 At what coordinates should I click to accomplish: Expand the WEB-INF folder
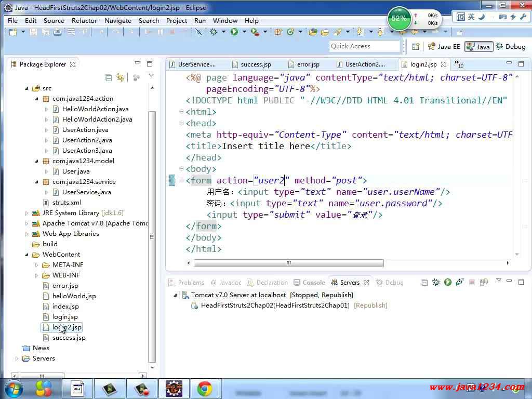(x=37, y=275)
